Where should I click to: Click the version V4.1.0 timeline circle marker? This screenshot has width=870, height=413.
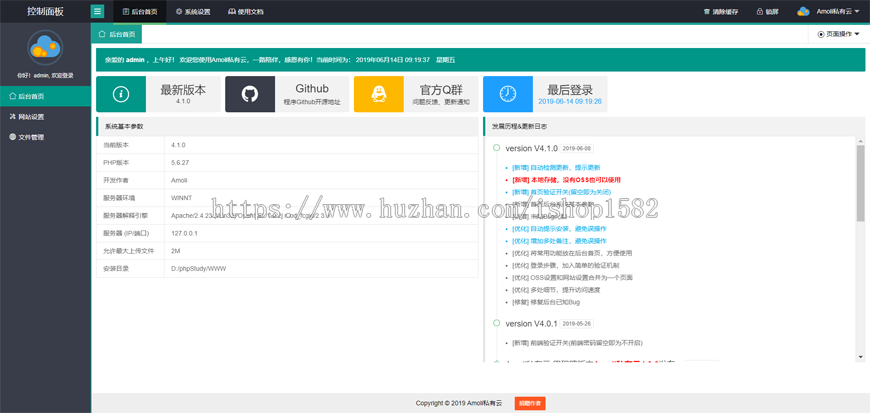click(x=497, y=148)
